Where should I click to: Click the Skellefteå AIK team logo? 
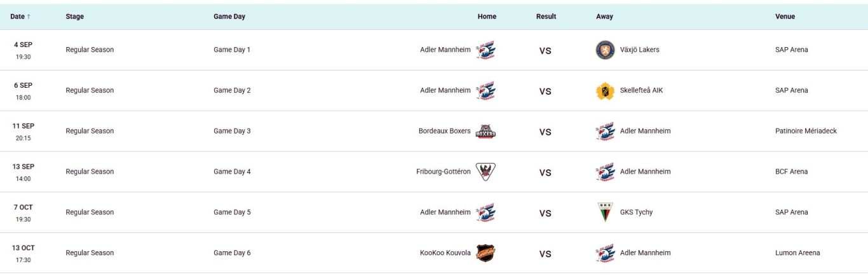pyautogui.click(x=605, y=90)
